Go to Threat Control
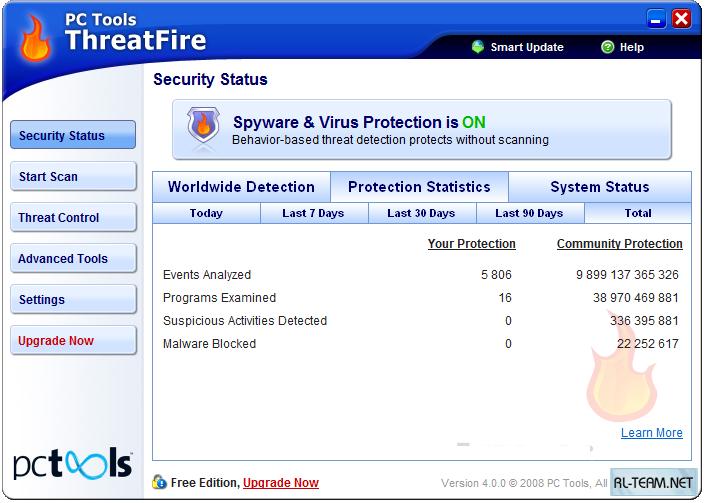Screen dimensions: 705x503 pyautogui.click(x=72, y=218)
